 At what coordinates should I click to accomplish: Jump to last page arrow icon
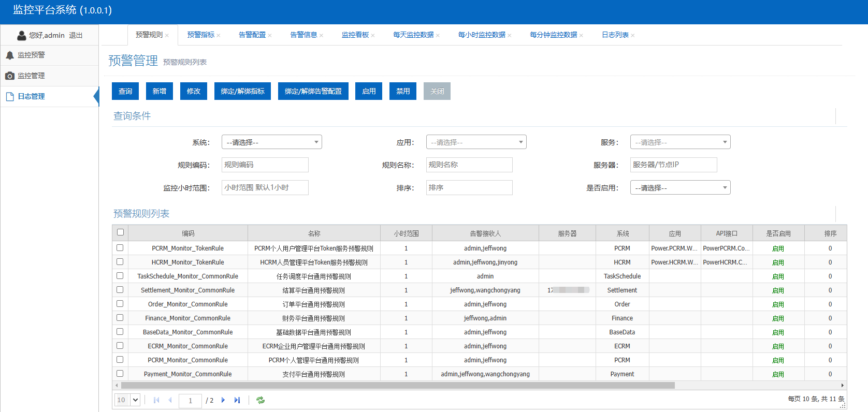pyautogui.click(x=237, y=400)
